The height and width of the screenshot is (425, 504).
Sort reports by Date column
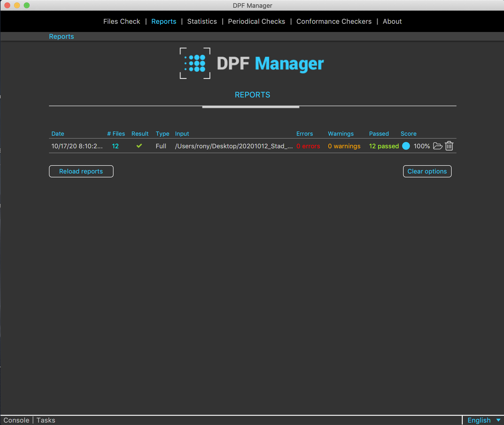(x=58, y=134)
